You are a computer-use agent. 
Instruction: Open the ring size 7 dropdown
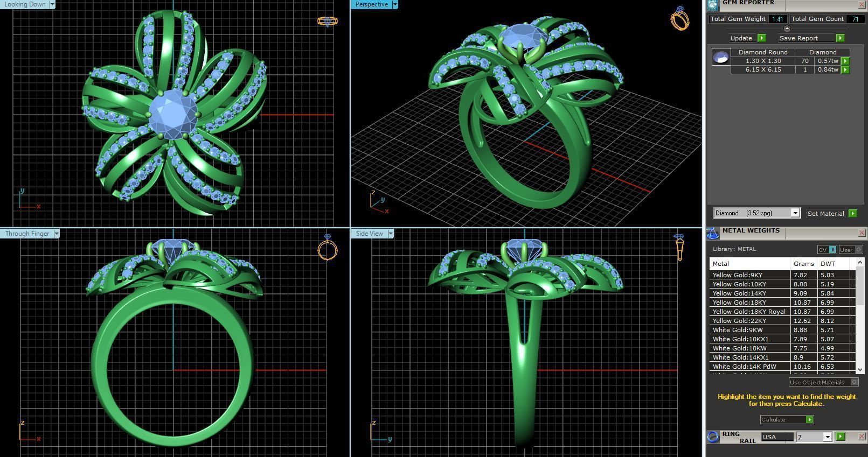(x=827, y=437)
